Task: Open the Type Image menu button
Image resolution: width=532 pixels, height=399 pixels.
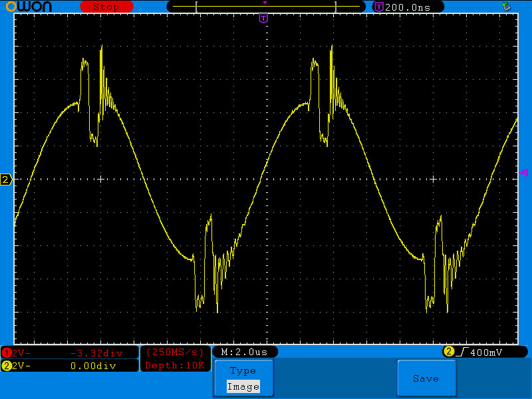Action: (x=244, y=378)
